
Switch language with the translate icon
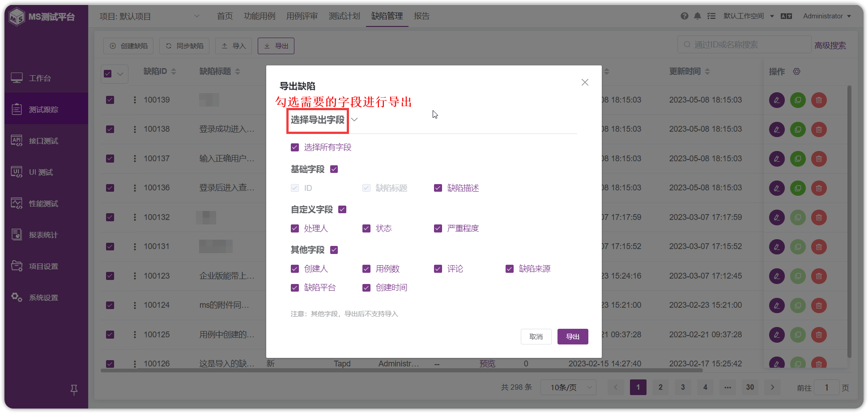[x=786, y=16]
